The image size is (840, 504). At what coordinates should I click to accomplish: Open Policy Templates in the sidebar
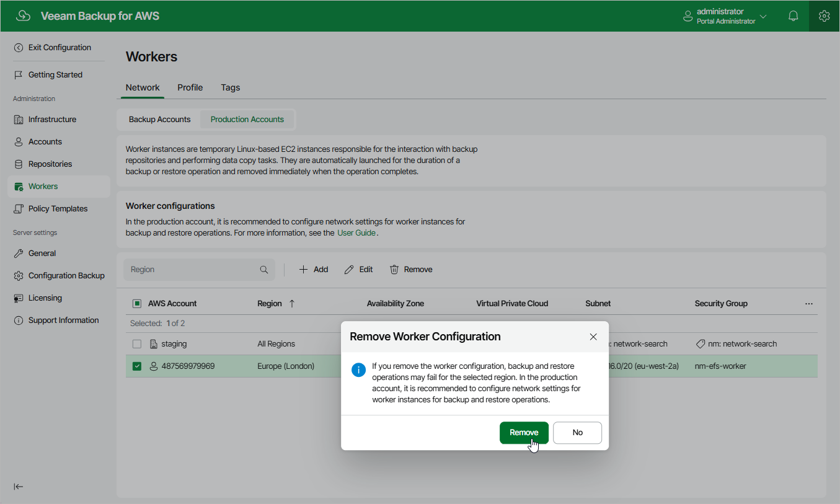[59, 209]
